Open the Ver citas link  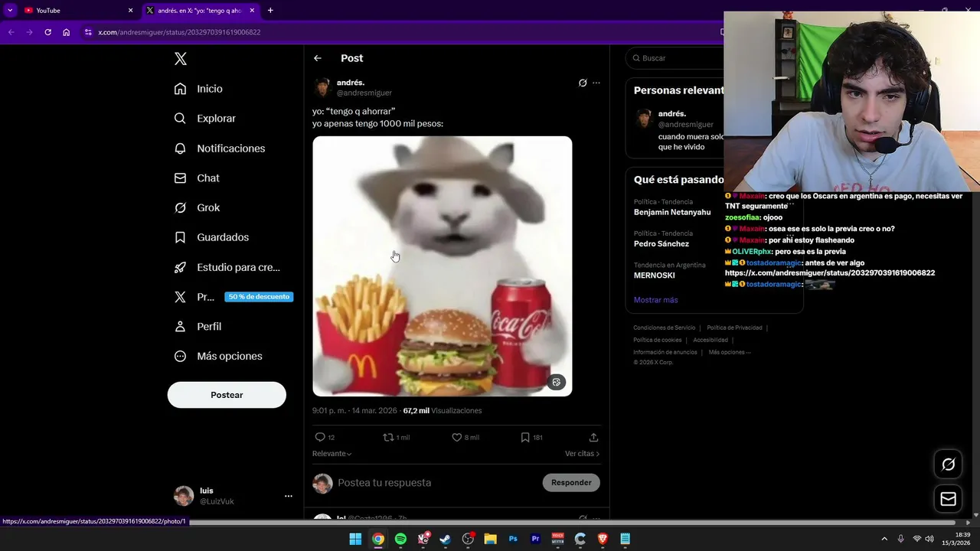tap(582, 454)
